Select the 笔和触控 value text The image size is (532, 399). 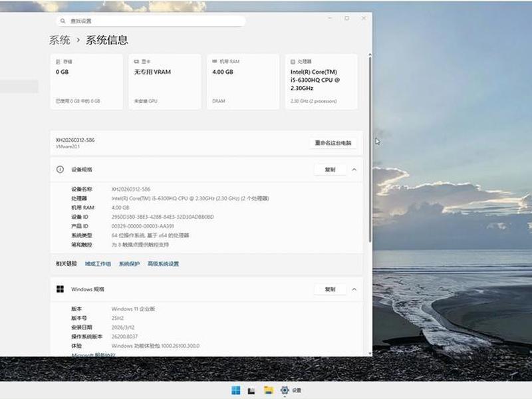click(x=140, y=244)
